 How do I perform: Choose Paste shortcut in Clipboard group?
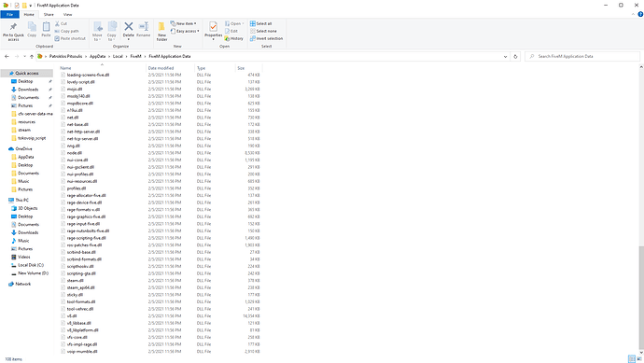click(70, 38)
